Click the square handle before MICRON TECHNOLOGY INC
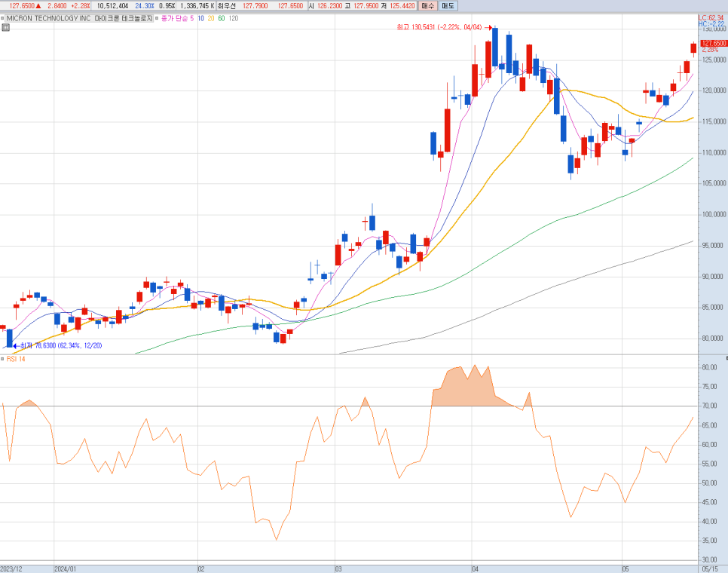The width and height of the screenshot is (728, 573). (x=2, y=19)
